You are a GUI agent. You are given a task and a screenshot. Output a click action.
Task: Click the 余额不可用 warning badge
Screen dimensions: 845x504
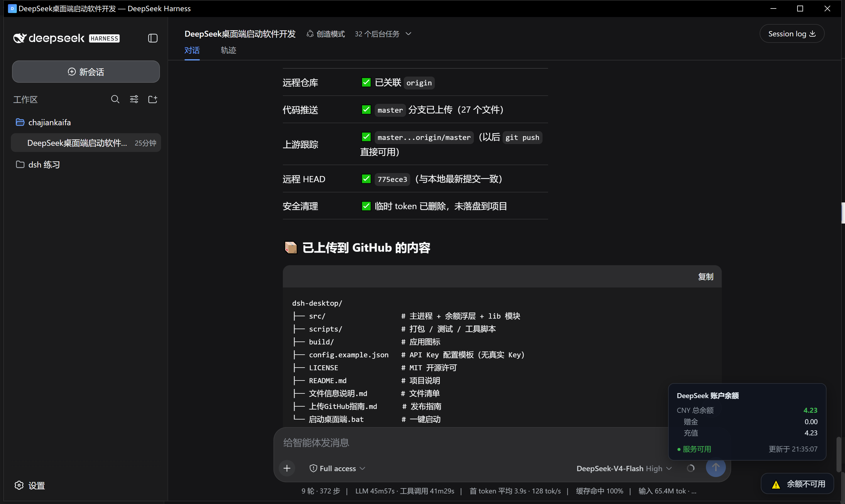pos(797,484)
